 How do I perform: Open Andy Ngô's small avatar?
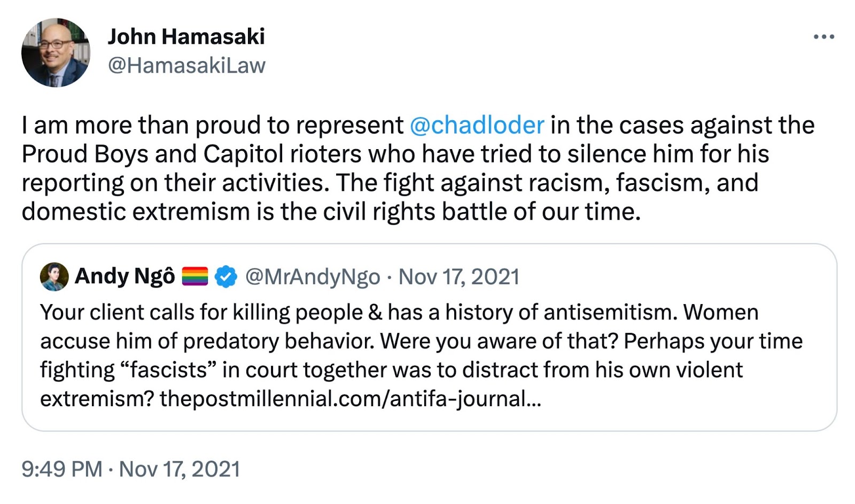(x=54, y=277)
